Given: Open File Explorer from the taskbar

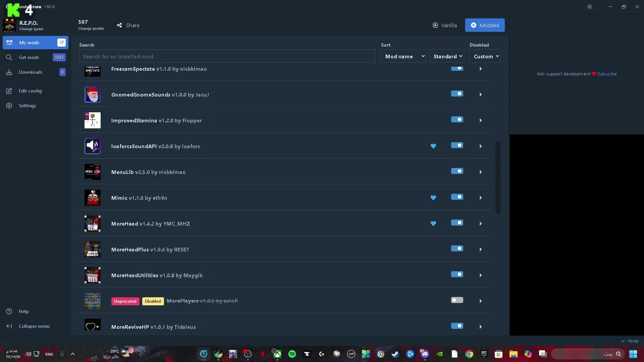Looking at the screenshot, I should (513, 354).
